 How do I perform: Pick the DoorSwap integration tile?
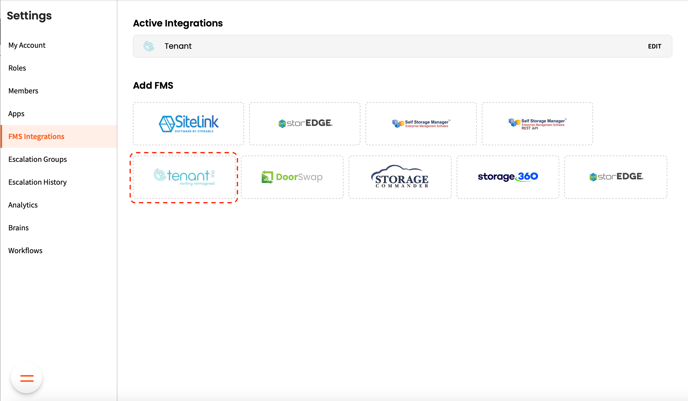(x=292, y=177)
